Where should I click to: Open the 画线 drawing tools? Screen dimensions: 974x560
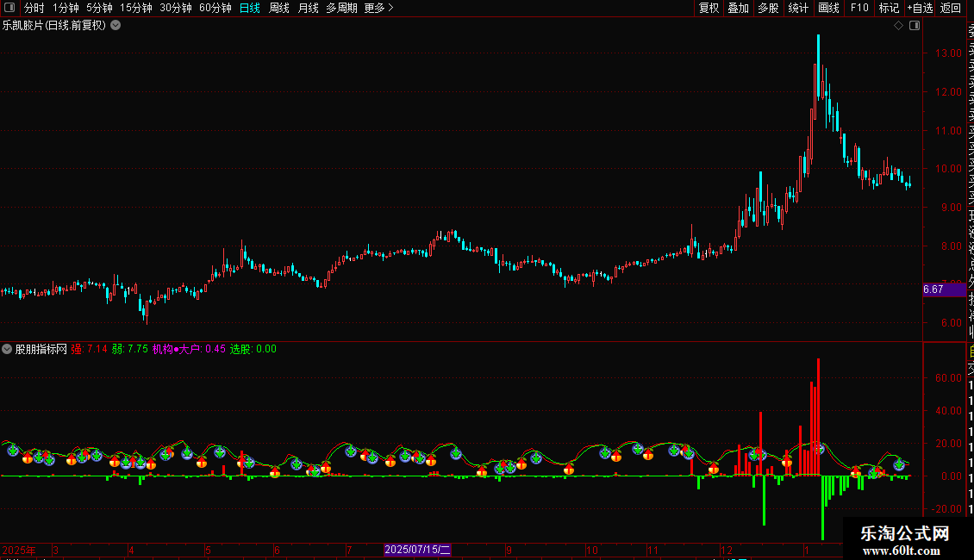click(828, 8)
